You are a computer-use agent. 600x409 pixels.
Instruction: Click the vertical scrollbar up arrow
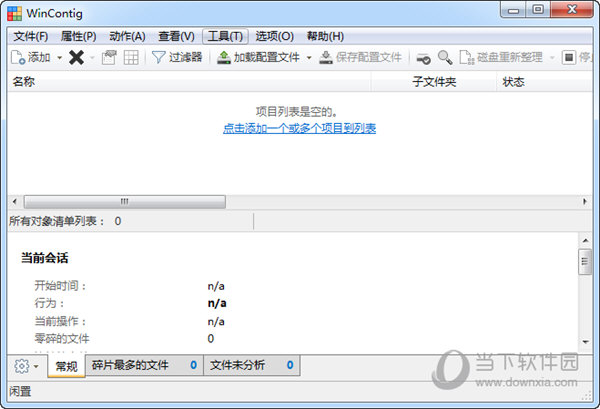tap(585, 241)
